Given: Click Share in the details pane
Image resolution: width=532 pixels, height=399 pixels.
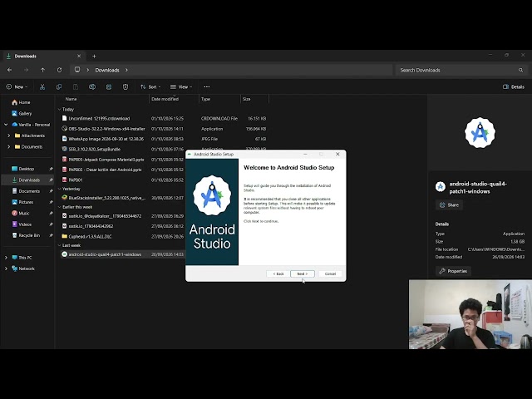Looking at the screenshot, I should pos(449,205).
